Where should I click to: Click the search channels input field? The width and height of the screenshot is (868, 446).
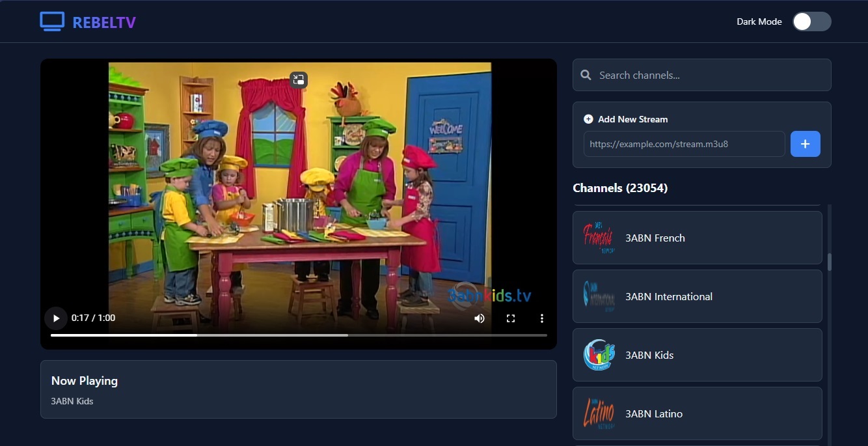703,75
